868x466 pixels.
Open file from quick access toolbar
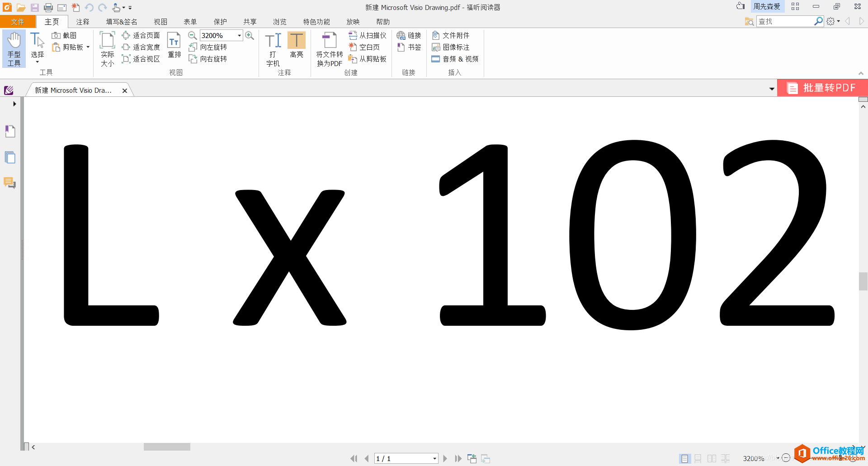(21, 7)
